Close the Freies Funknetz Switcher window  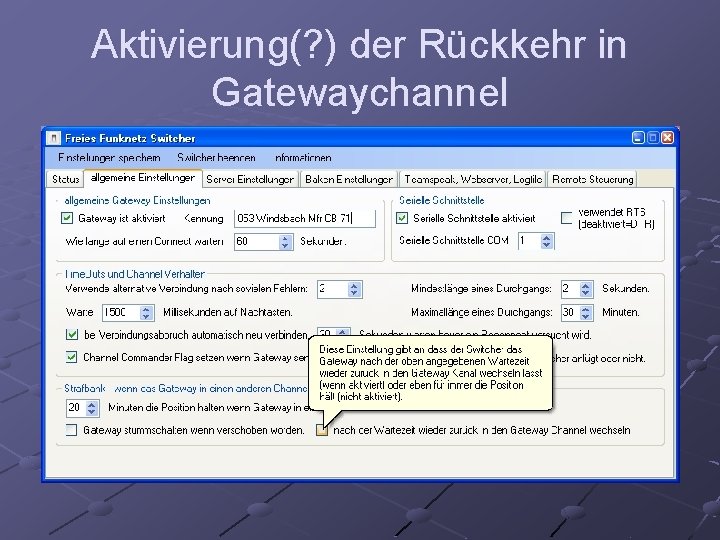[x=668, y=138]
